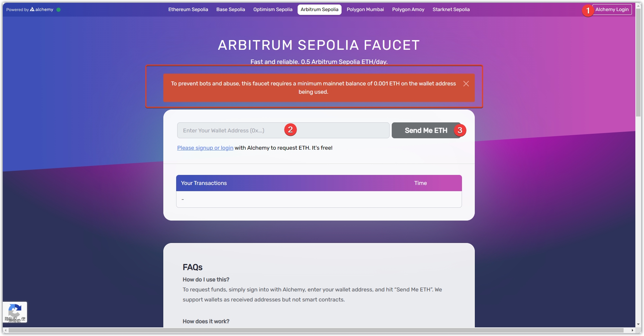
Task: Go to Polygon Mumbai tab
Action: pos(365,10)
